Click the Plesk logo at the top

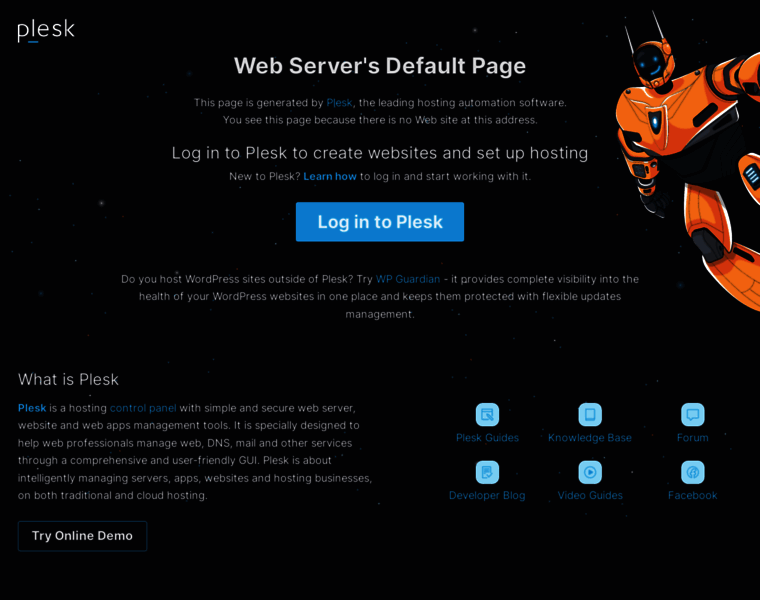(x=46, y=31)
